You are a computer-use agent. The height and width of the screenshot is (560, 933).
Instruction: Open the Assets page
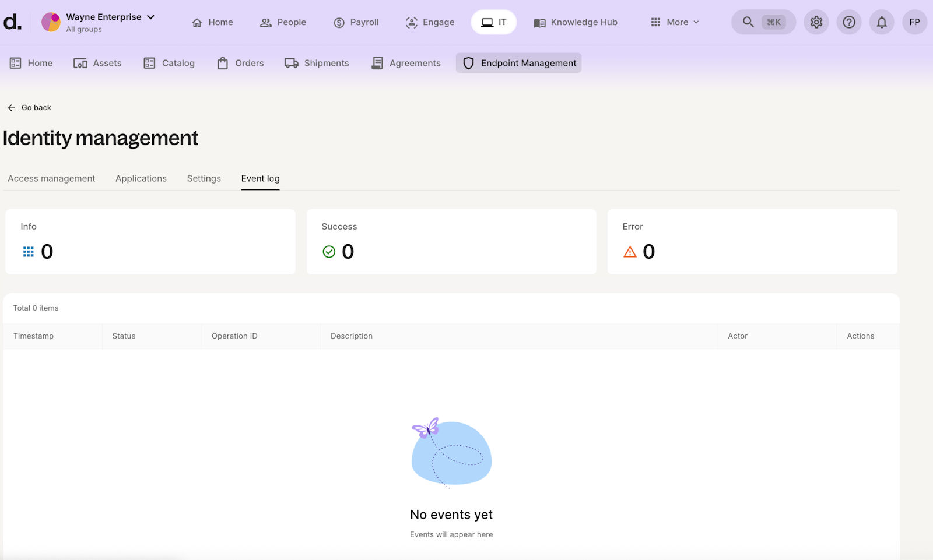97,63
